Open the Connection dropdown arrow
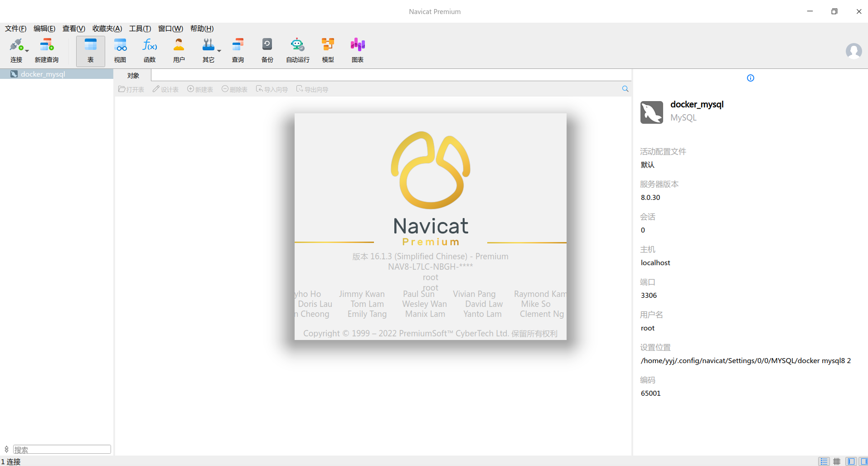This screenshot has width=868, height=466. (x=27, y=50)
